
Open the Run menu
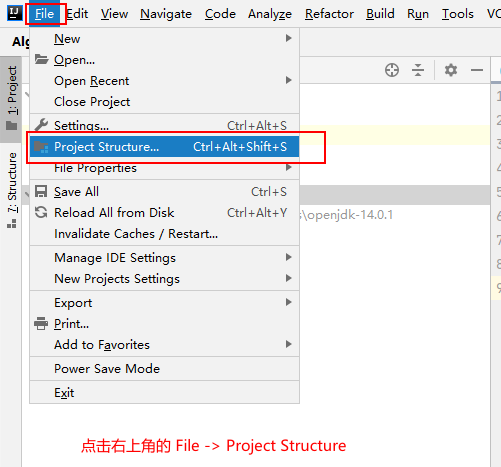418,14
